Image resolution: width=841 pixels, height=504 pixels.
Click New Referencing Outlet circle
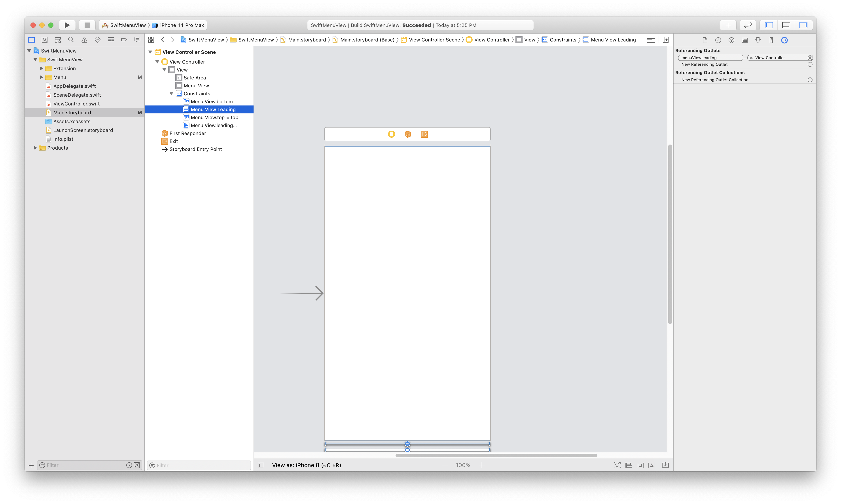coord(810,64)
